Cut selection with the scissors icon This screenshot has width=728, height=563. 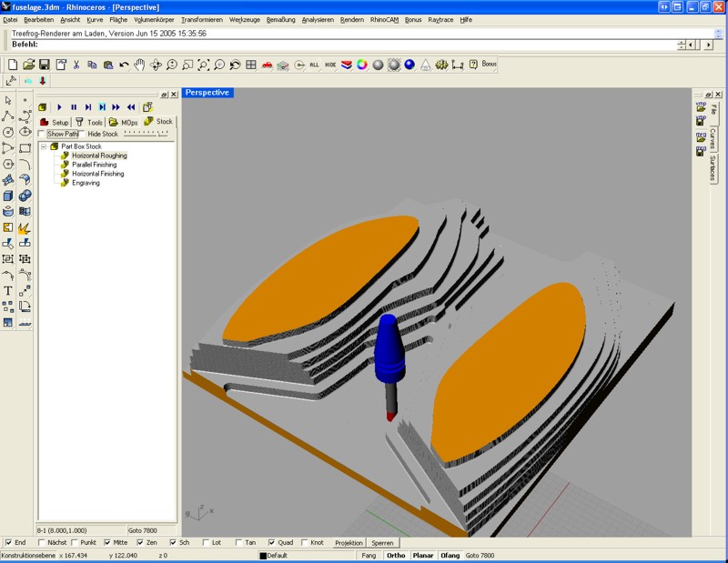click(76, 65)
